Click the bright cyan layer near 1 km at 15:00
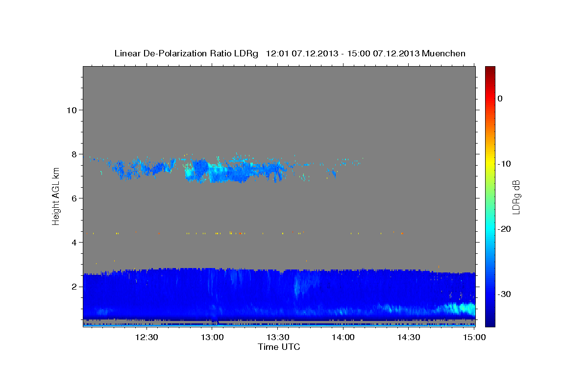This screenshot has width=588, height=392. coord(461,308)
